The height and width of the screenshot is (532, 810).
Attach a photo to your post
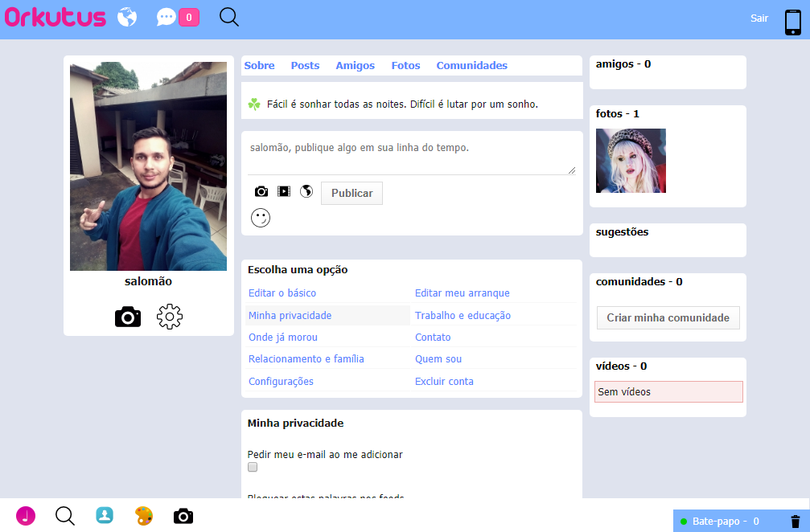tap(261, 191)
